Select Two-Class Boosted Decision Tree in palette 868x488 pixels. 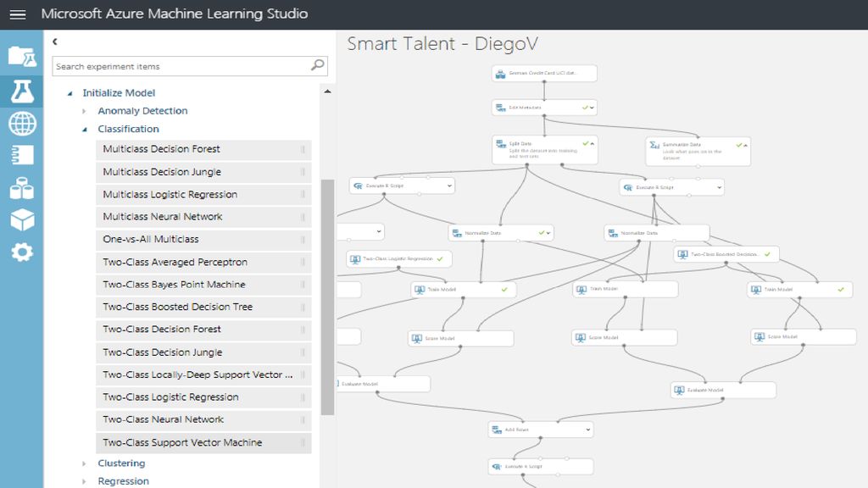203,307
